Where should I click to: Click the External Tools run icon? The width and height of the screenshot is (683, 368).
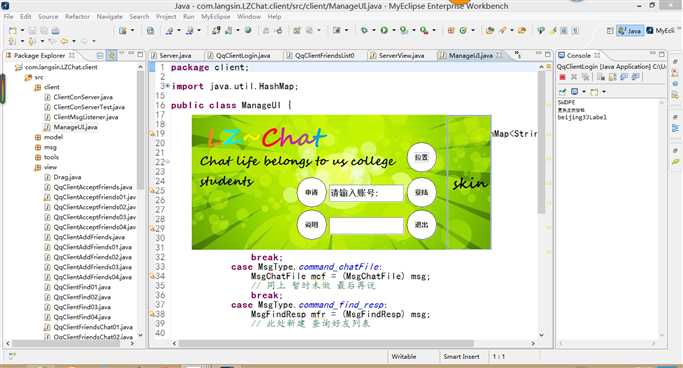pos(424,30)
